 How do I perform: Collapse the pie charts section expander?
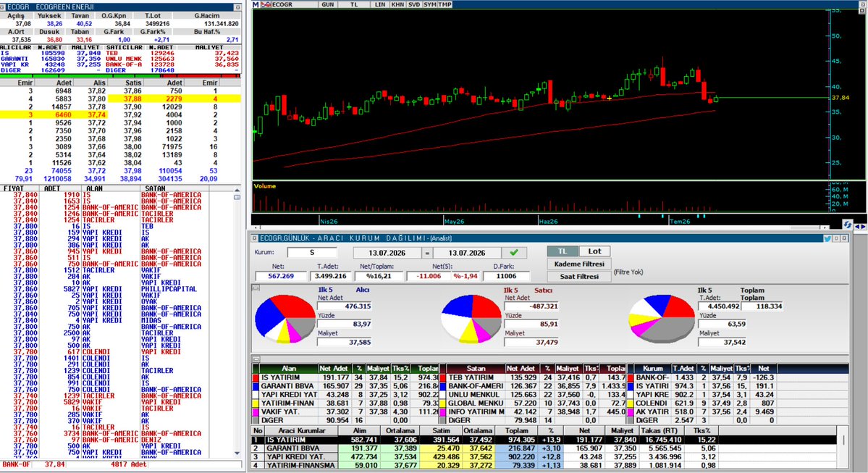coord(256,288)
